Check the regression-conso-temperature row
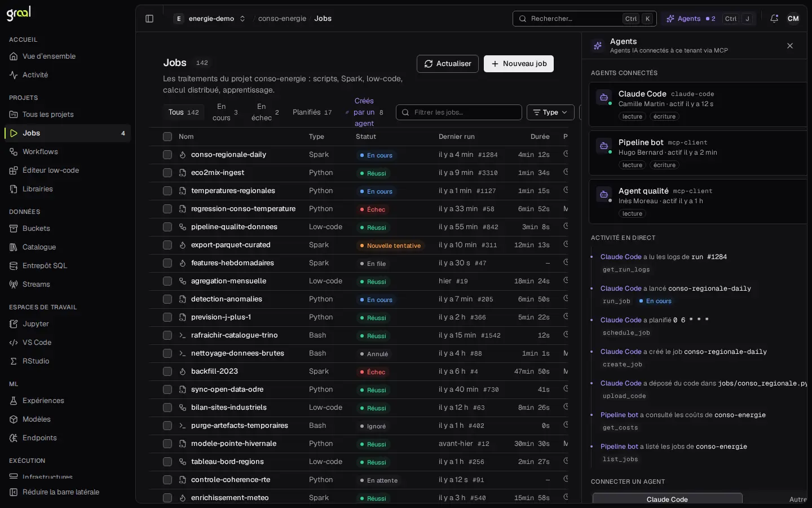 (x=167, y=209)
